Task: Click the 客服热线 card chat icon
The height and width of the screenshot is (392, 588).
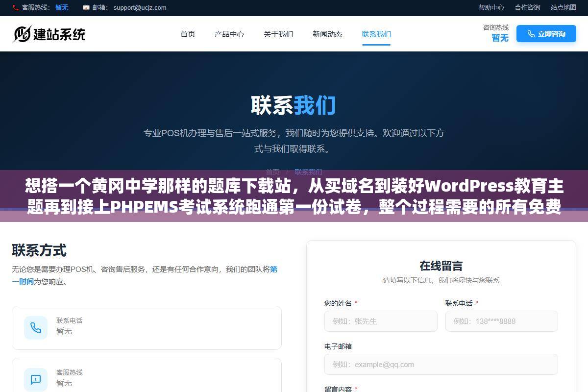Action: click(x=36, y=380)
